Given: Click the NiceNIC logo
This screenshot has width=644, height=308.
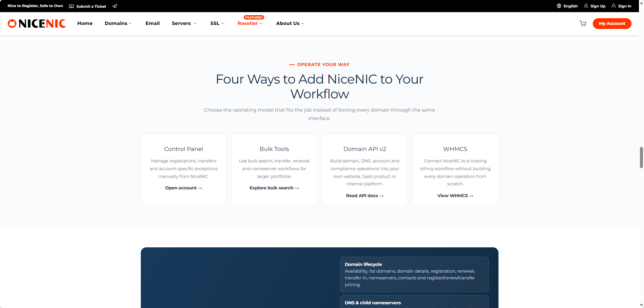Looking at the screenshot, I should coord(36,23).
